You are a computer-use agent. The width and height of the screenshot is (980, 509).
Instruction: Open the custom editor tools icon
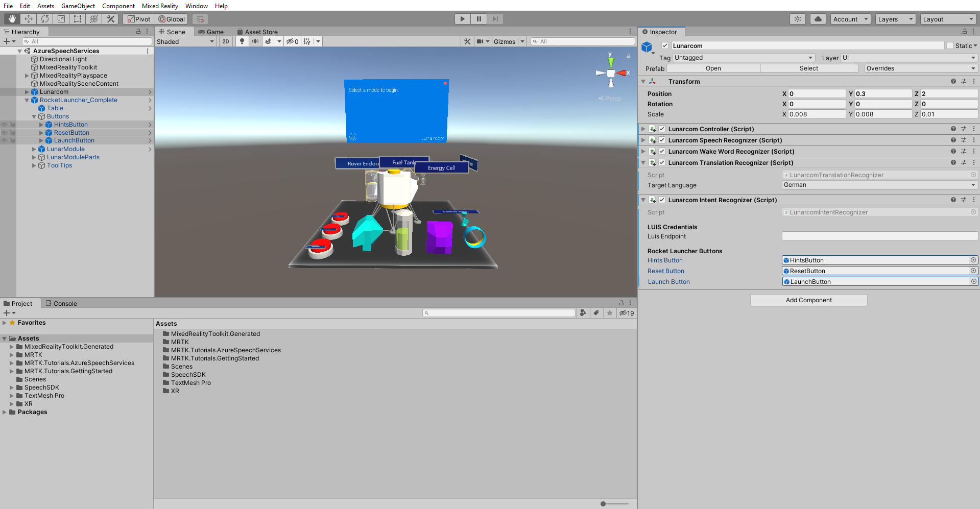point(110,19)
